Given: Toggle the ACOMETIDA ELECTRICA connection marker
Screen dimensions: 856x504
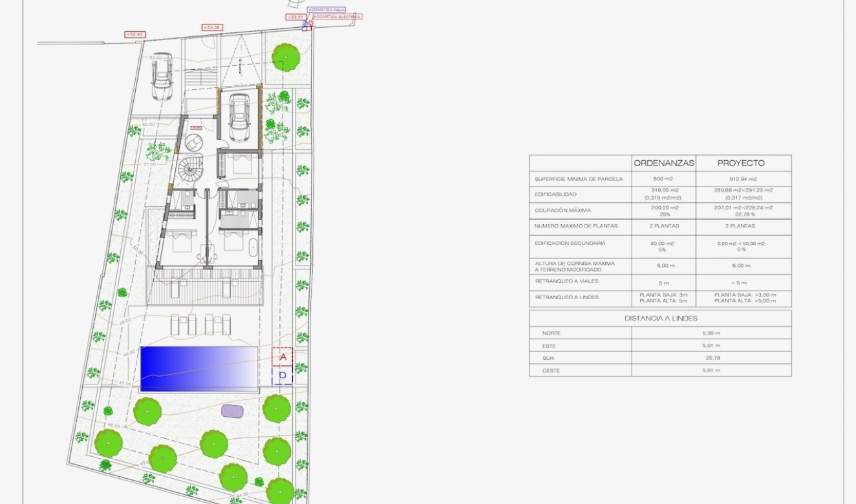Looking at the screenshot, I should 336,17.
